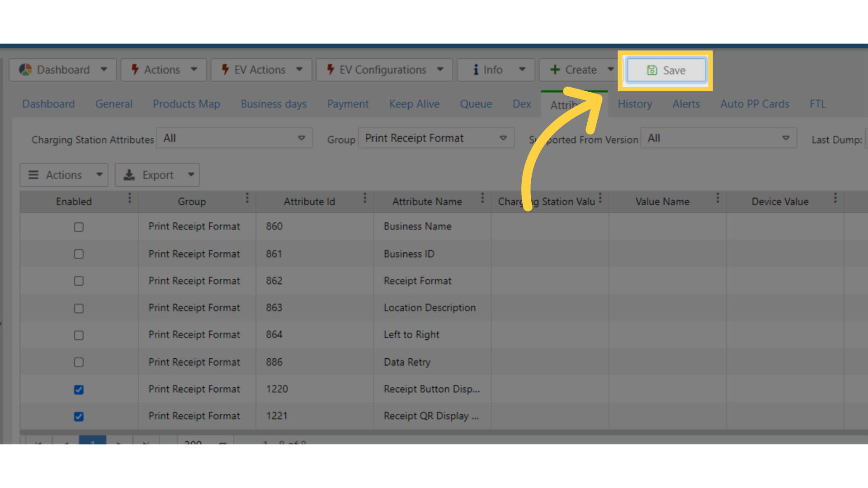Open the Dex tab
This screenshot has height=488, width=868.
(522, 104)
